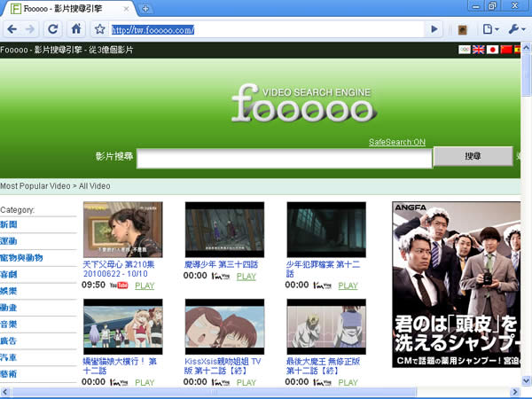
Task: Click the 魔導少年 第三十四話 title link
Action: 221,264
